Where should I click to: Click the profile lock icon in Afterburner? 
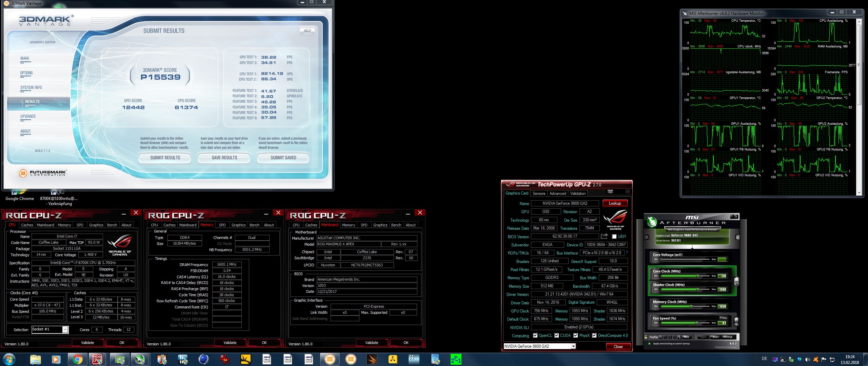tap(646, 337)
